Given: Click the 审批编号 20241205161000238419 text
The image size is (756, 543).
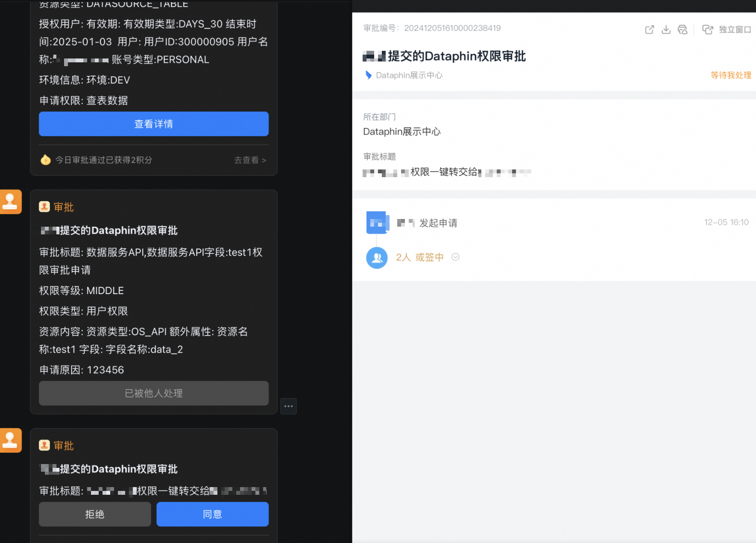Looking at the screenshot, I should (432, 28).
